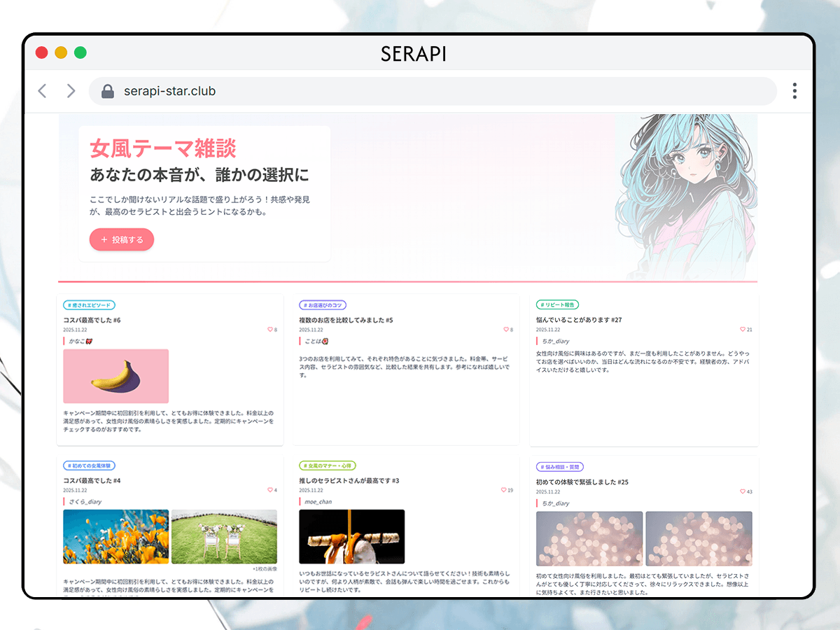Click the あなたの本音が、誰かの選択に subtitle
The image size is (840, 630).
(x=199, y=175)
